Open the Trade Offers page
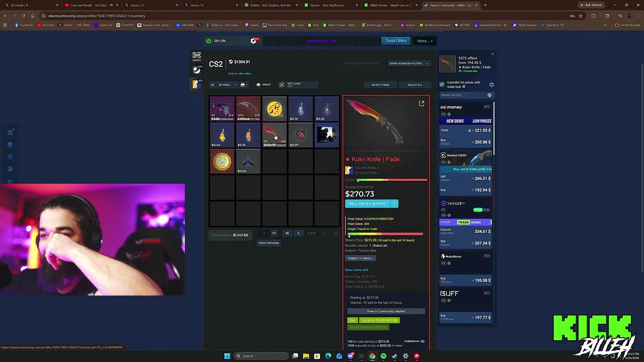Screen dimensions: 644x362 tap(395, 41)
